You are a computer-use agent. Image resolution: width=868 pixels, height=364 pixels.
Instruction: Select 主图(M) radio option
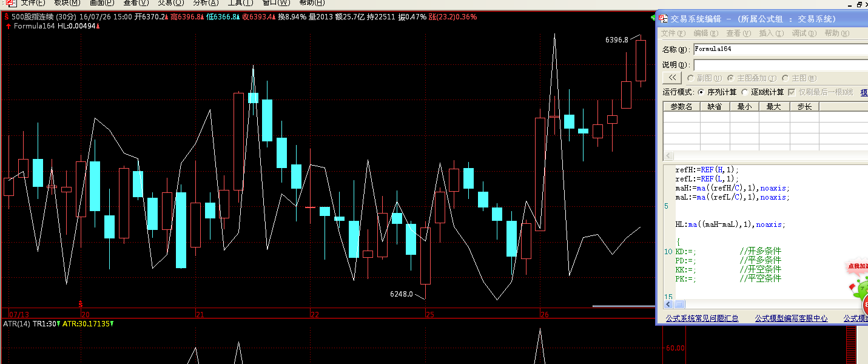pos(799,78)
